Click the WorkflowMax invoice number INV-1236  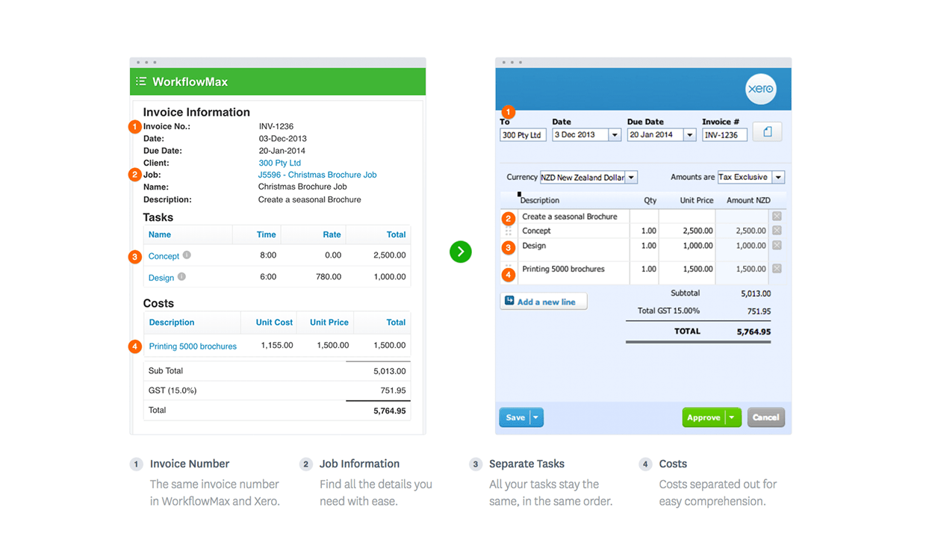tap(276, 126)
